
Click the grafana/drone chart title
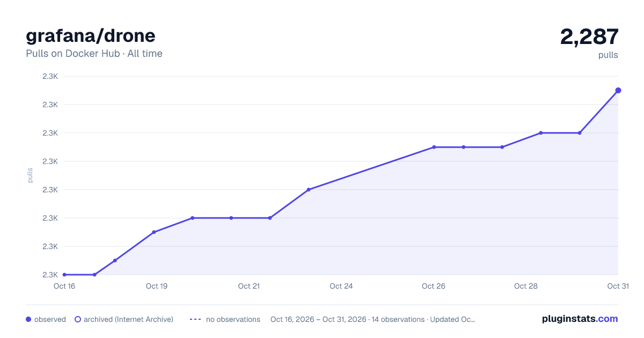(91, 35)
